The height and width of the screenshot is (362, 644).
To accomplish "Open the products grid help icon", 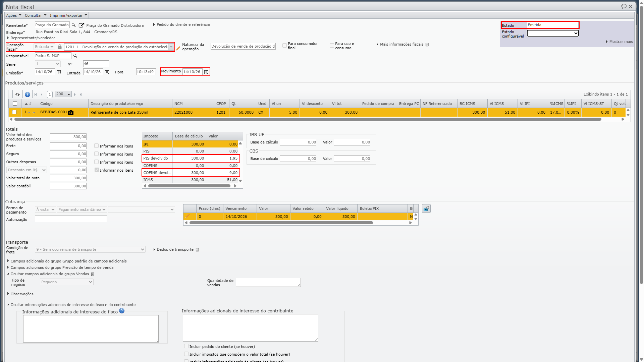I will [28, 95].
